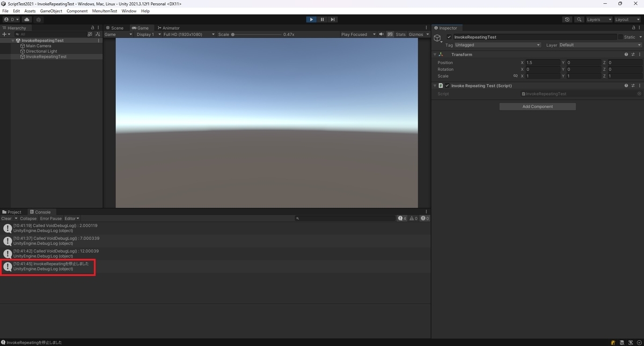Open the Search Everything magnifier icon
Image resolution: width=644 pixels, height=346 pixels.
tap(579, 19)
